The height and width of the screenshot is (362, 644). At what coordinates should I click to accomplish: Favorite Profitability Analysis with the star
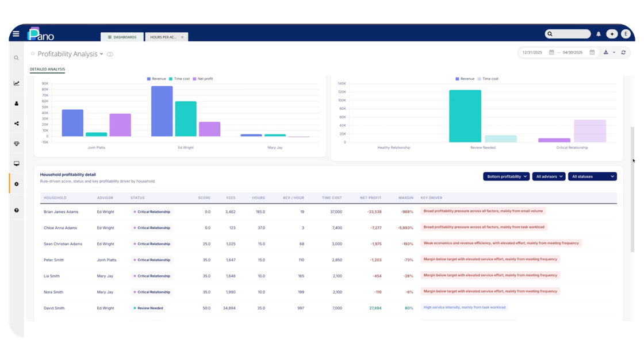coord(33,54)
